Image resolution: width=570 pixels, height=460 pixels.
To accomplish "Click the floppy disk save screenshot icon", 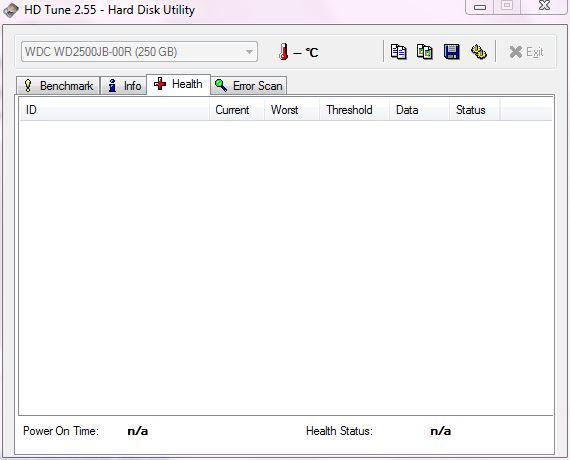I will click(x=451, y=52).
